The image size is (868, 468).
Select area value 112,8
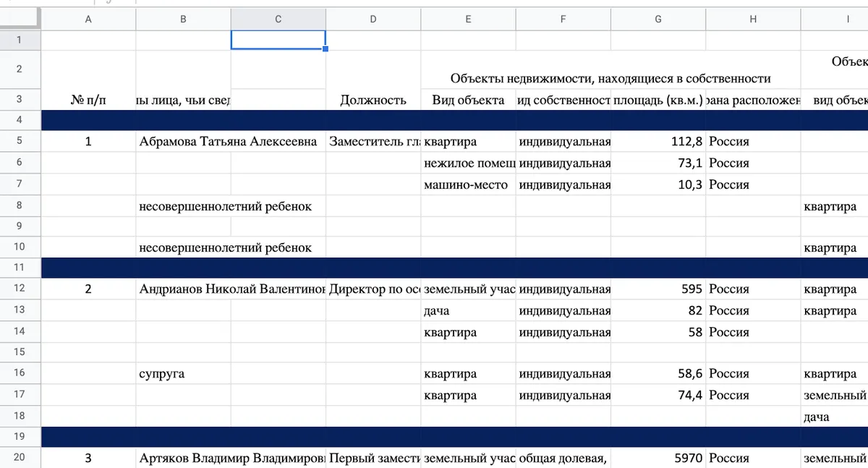[x=658, y=142]
